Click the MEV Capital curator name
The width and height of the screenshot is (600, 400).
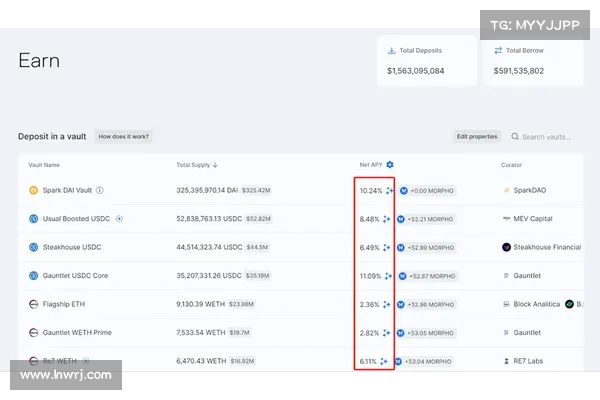click(533, 219)
